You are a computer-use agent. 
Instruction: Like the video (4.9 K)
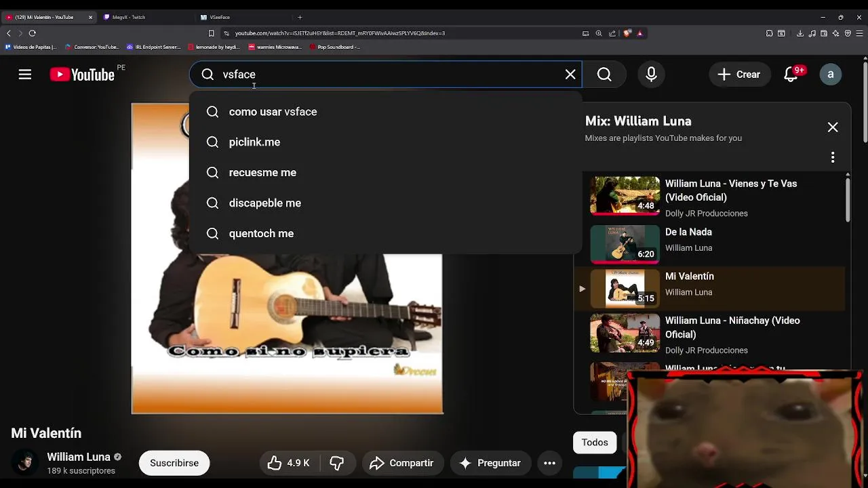pyautogui.click(x=290, y=463)
